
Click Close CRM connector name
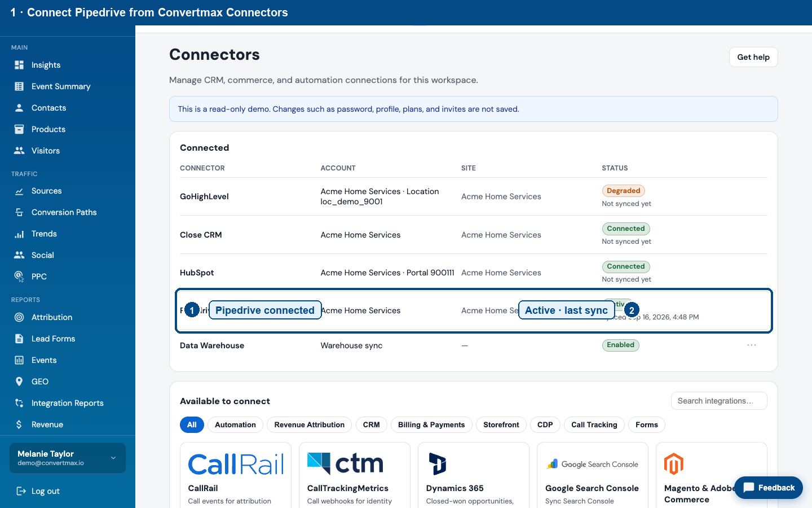(x=201, y=235)
